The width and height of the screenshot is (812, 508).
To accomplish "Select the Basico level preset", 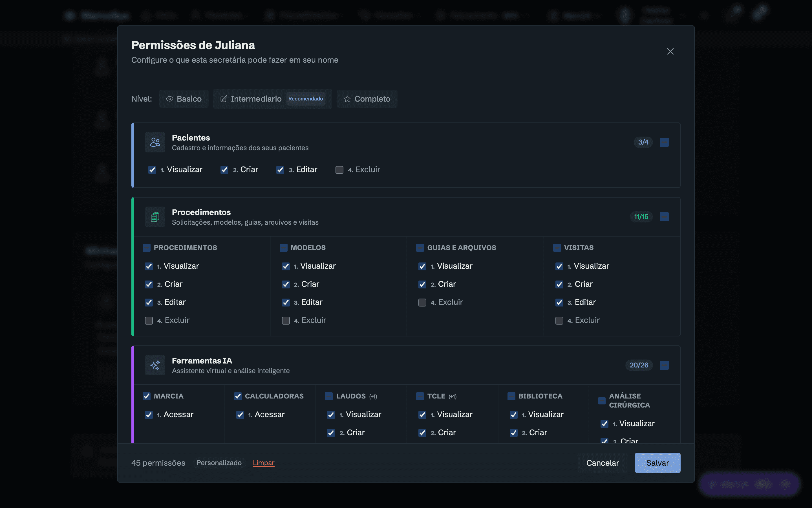I will pos(184,99).
